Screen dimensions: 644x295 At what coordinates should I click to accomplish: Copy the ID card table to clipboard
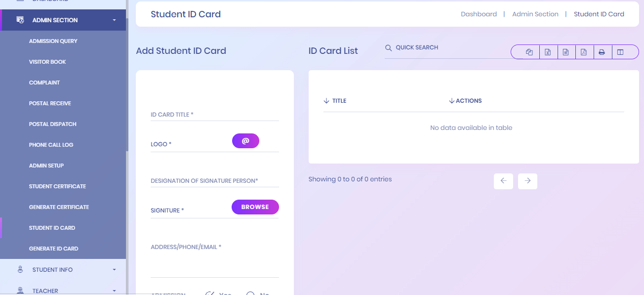click(x=529, y=52)
